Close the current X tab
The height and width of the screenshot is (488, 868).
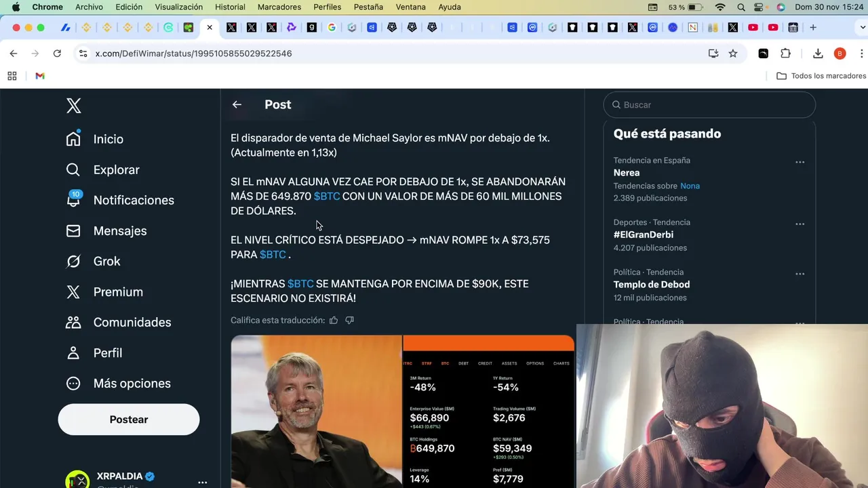(x=210, y=28)
